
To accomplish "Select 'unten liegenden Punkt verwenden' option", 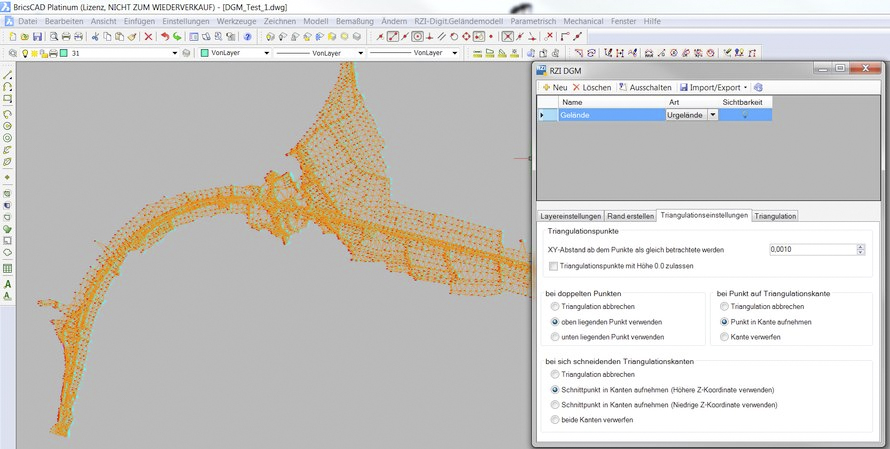I will click(556, 337).
